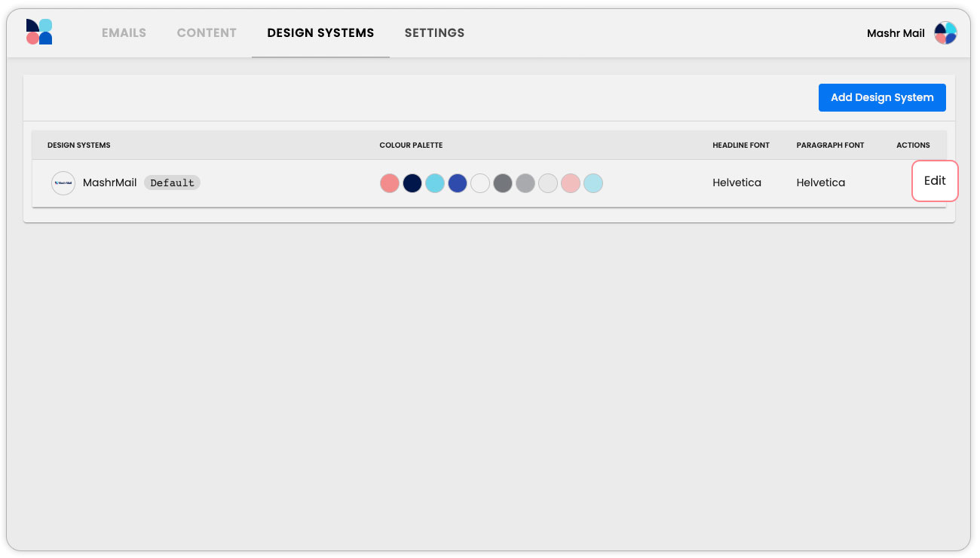This screenshot has width=980, height=558.
Task: Click the MashrMail design system logo thumbnail
Action: pos(63,183)
